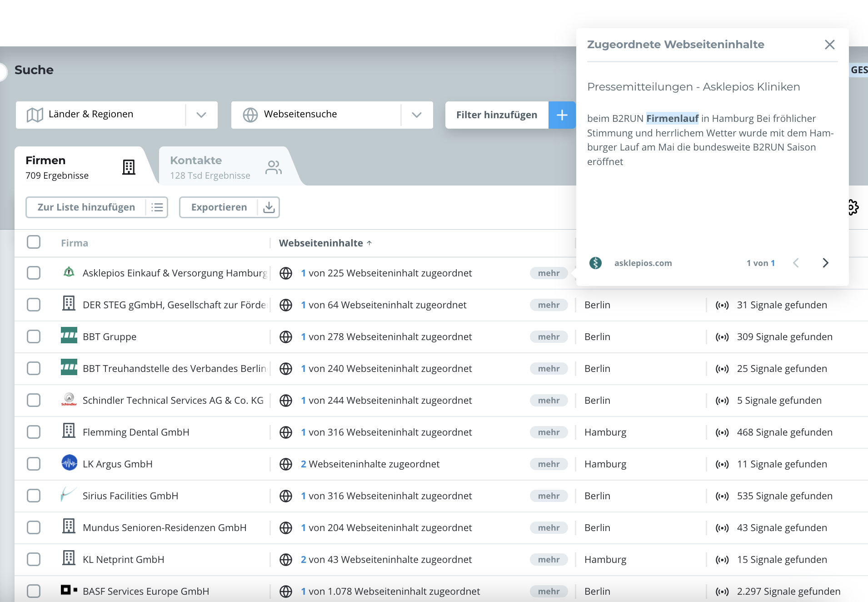
Task: Click the signal icon next to 309 Signale gefunden
Action: pos(722,336)
